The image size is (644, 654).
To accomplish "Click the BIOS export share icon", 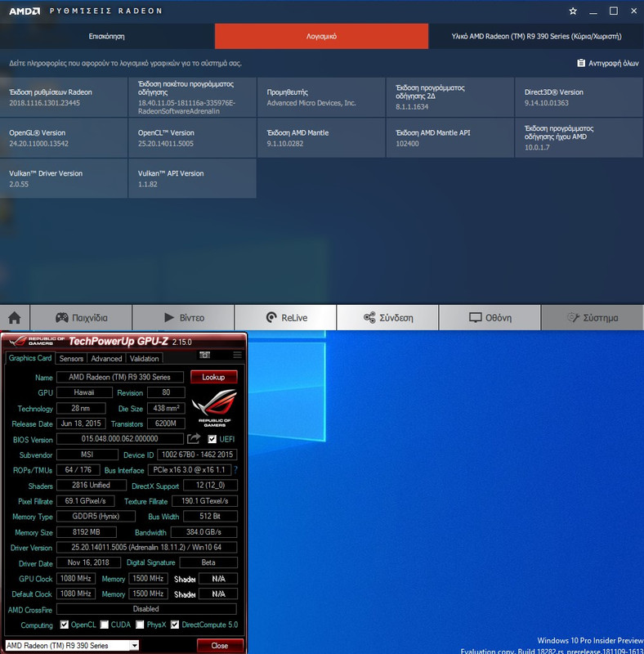I will coord(194,439).
